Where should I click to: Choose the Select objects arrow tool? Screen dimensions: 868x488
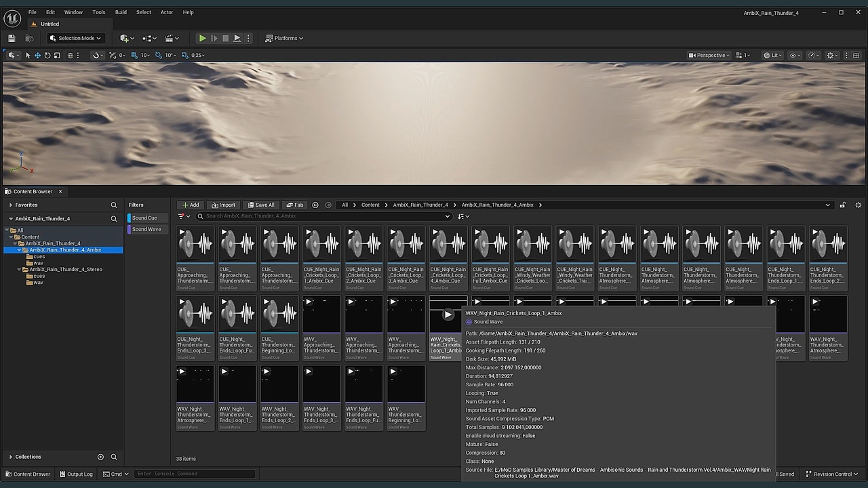(28, 55)
